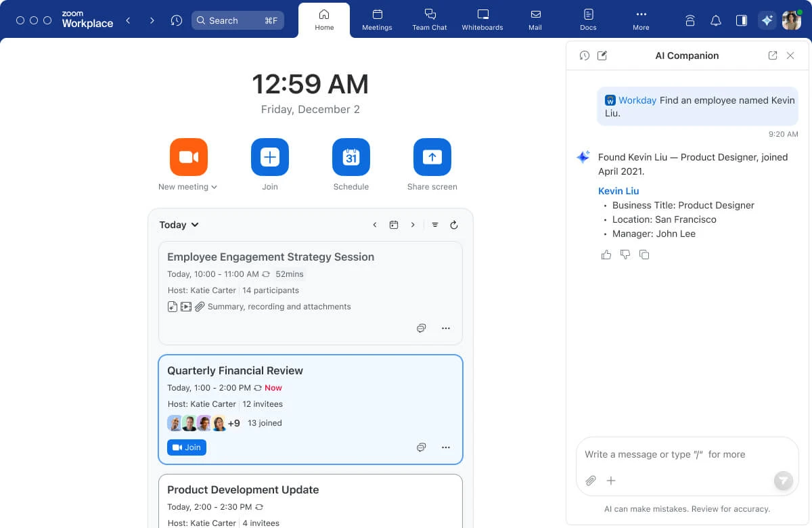This screenshot has height=528, width=812.
Task: Click the Schedule calendar icon
Action: pos(351,157)
